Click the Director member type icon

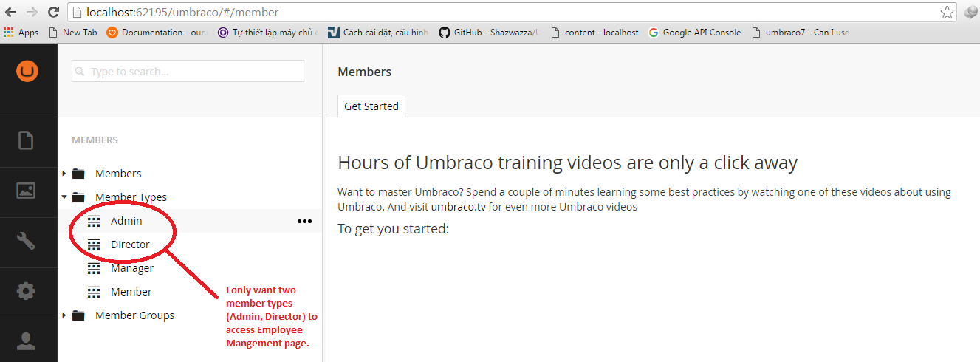coord(94,245)
